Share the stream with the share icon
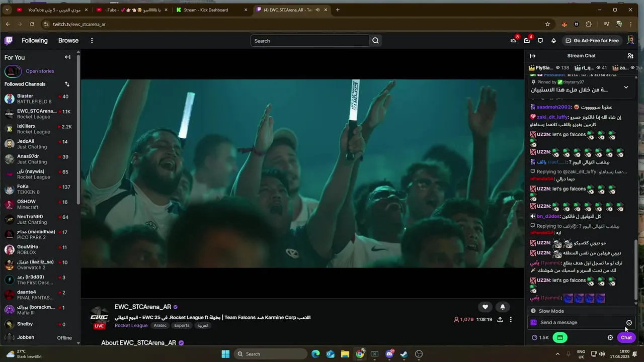Screen dimensions: 644x362 click(x=500, y=319)
